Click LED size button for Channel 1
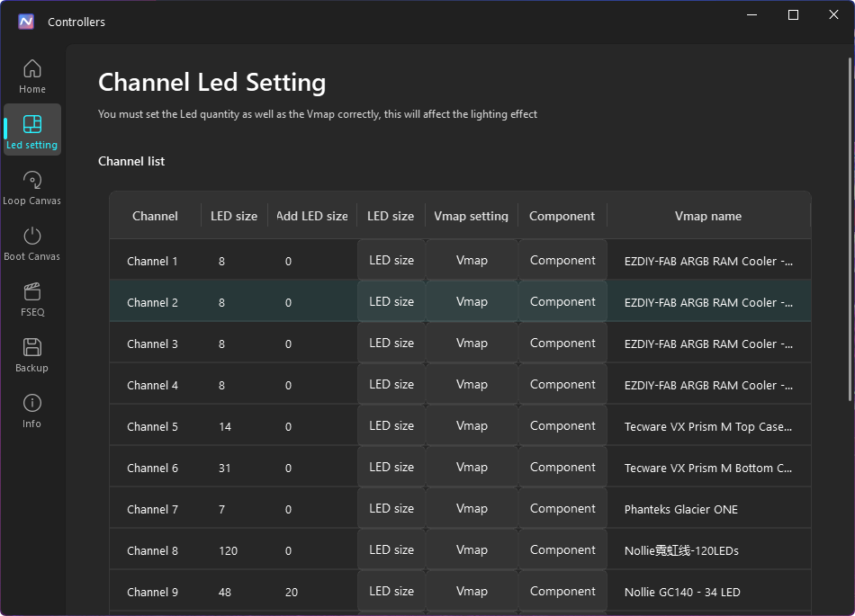This screenshot has width=855, height=616. click(391, 261)
